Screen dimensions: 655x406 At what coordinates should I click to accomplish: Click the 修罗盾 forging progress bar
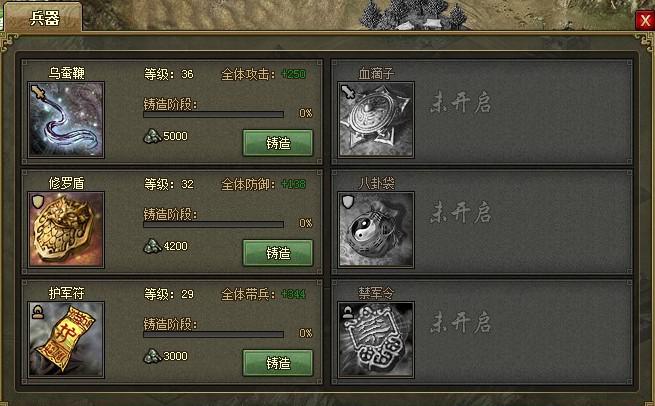click(213, 224)
